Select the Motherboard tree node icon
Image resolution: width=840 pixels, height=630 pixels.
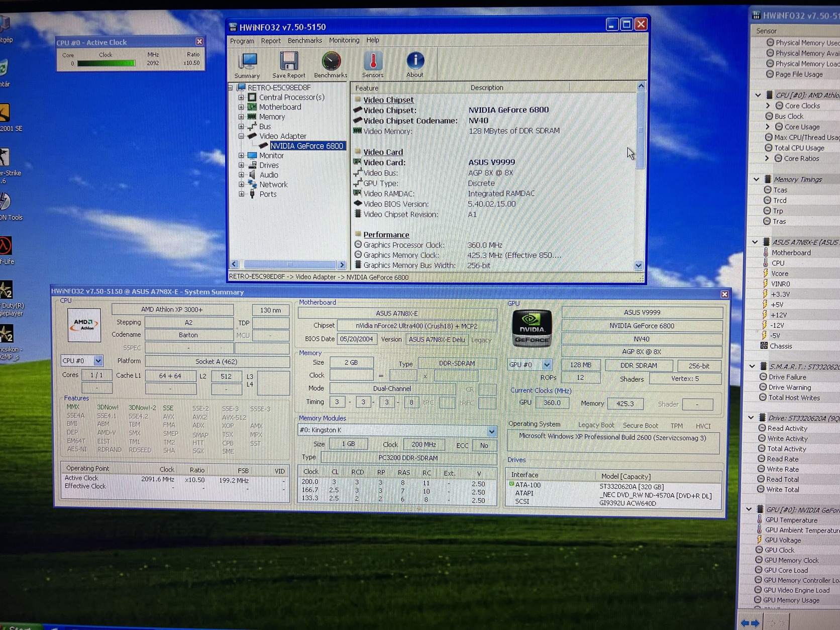click(252, 107)
